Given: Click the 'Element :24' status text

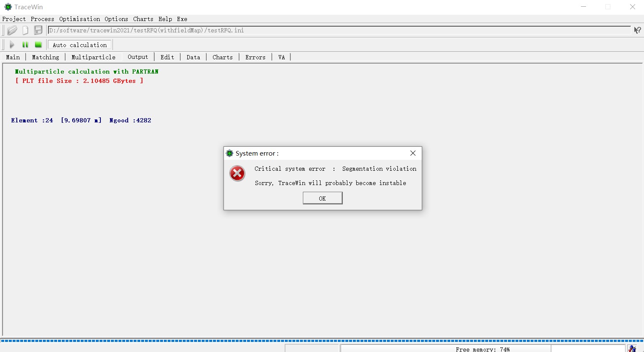Looking at the screenshot, I should point(32,120).
